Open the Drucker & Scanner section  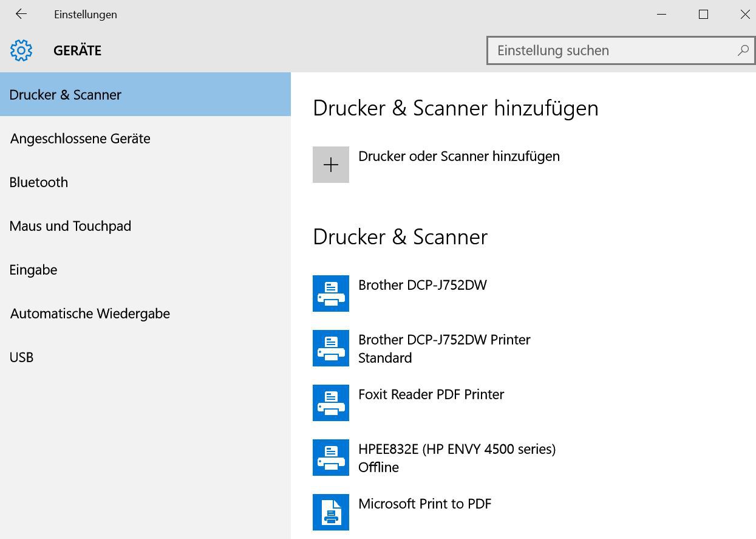point(66,95)
